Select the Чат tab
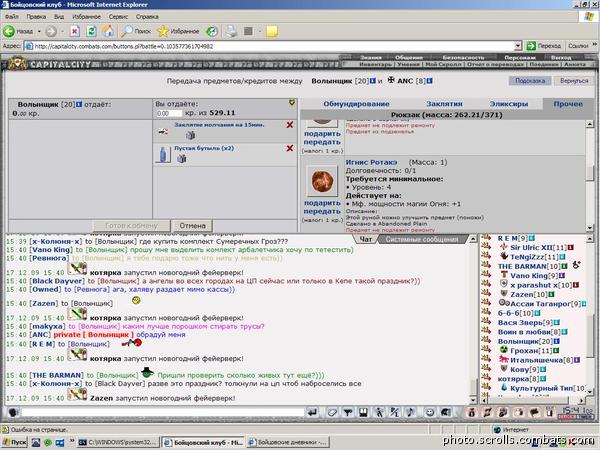Screen dimensions: 600x450 coord(366,239)
